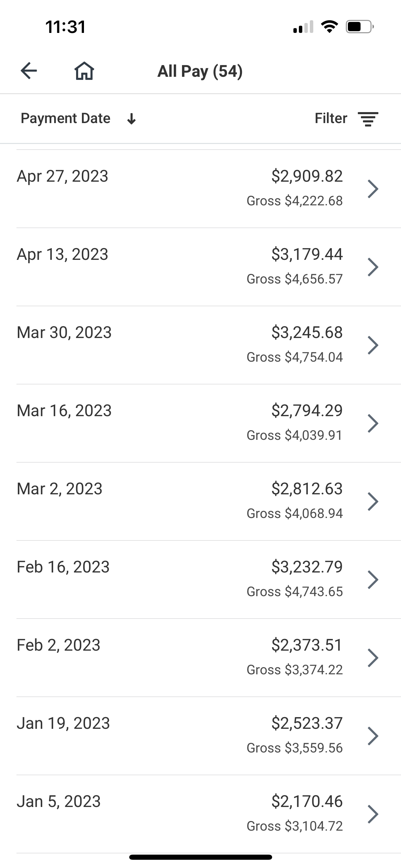Tap the All Pay (54) title
401x868 pixels.
click(x=200, y=71)
